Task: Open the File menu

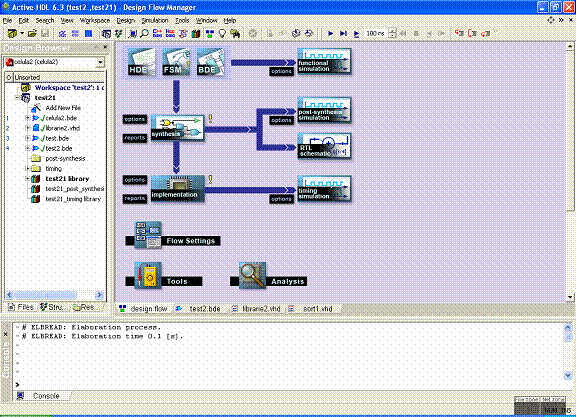Action: pos(7,21)
